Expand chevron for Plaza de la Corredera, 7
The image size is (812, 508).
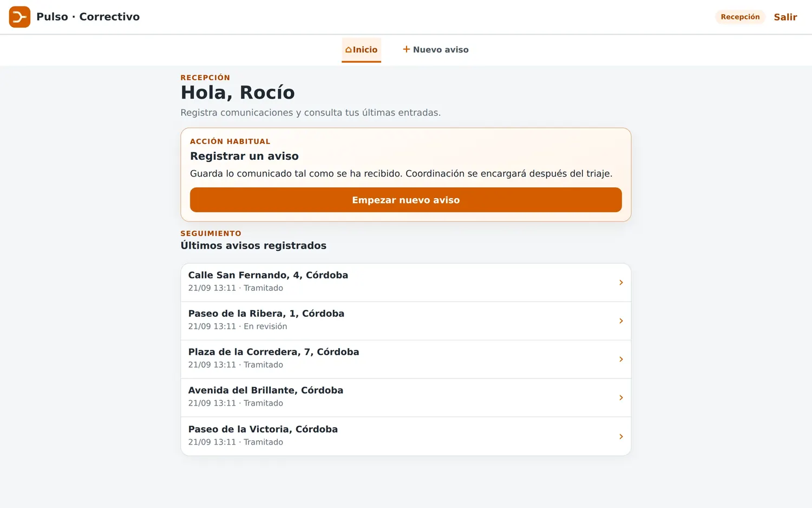[x=621, y=360]
